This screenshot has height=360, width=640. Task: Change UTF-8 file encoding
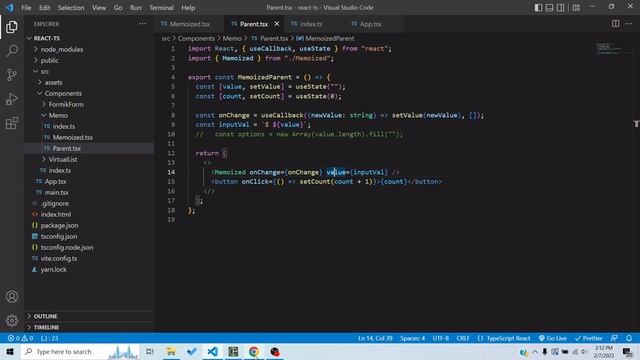pyautogui.click(x=441, y=338)
